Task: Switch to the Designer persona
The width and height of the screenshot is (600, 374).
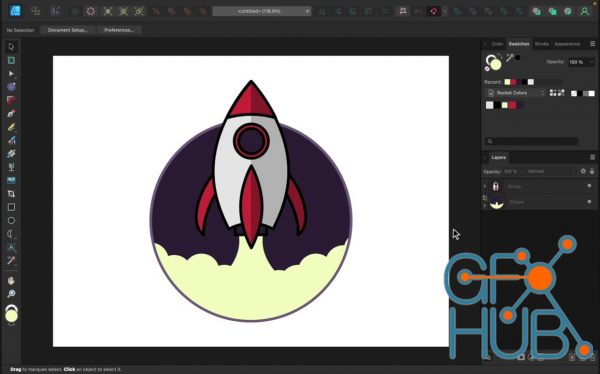Action: click(x=15, y=11)
